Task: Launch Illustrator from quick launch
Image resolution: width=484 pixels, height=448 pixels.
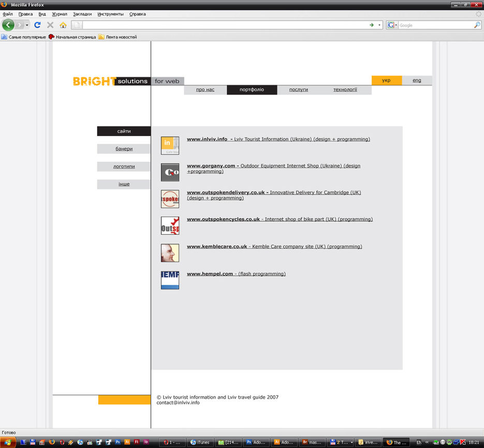Action: click(x=127, y=442)
